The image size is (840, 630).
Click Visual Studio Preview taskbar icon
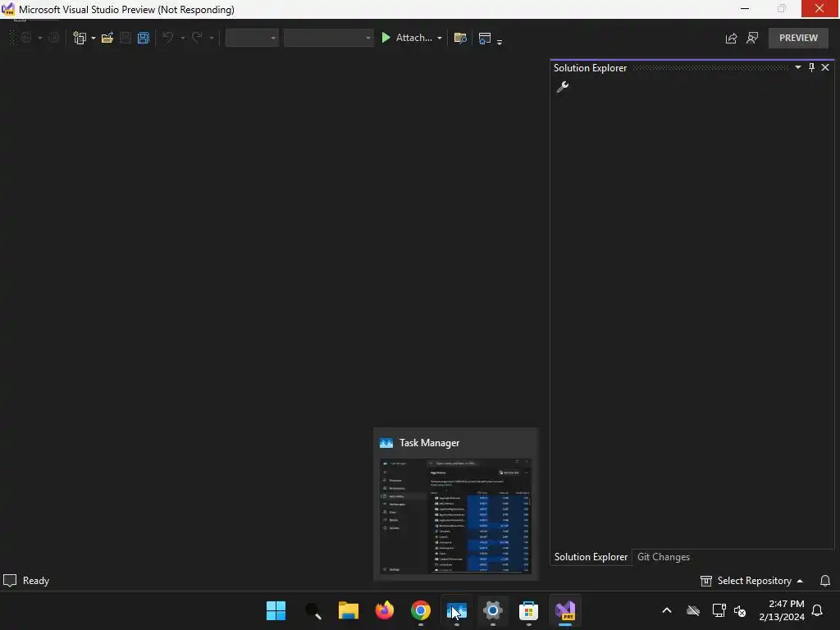pyautogui.click(x=565, y=610)
